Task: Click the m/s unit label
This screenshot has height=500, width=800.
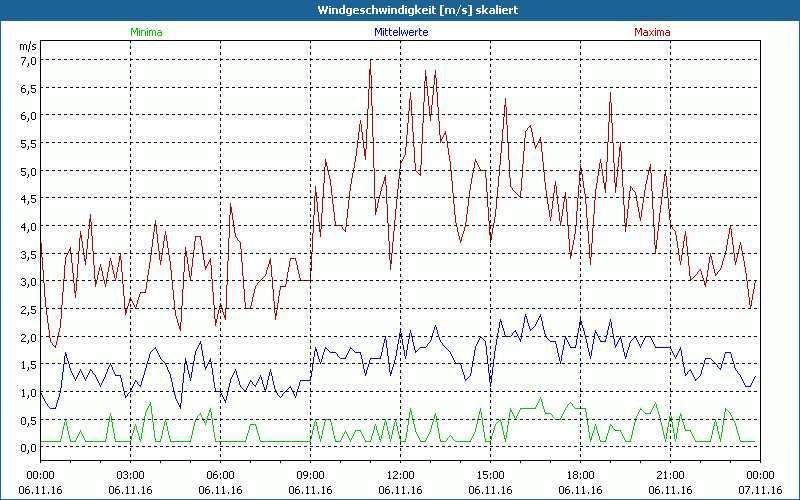Action: 27,46
